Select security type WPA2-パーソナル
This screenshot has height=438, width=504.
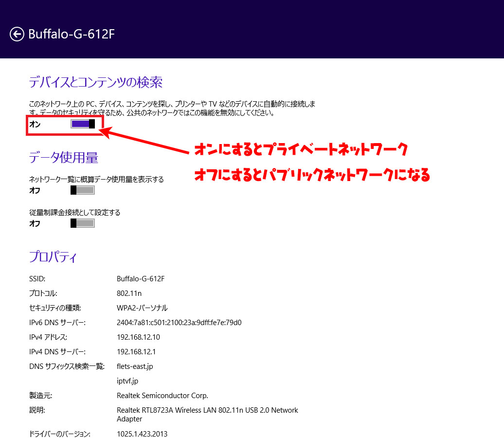click(142, 308)
